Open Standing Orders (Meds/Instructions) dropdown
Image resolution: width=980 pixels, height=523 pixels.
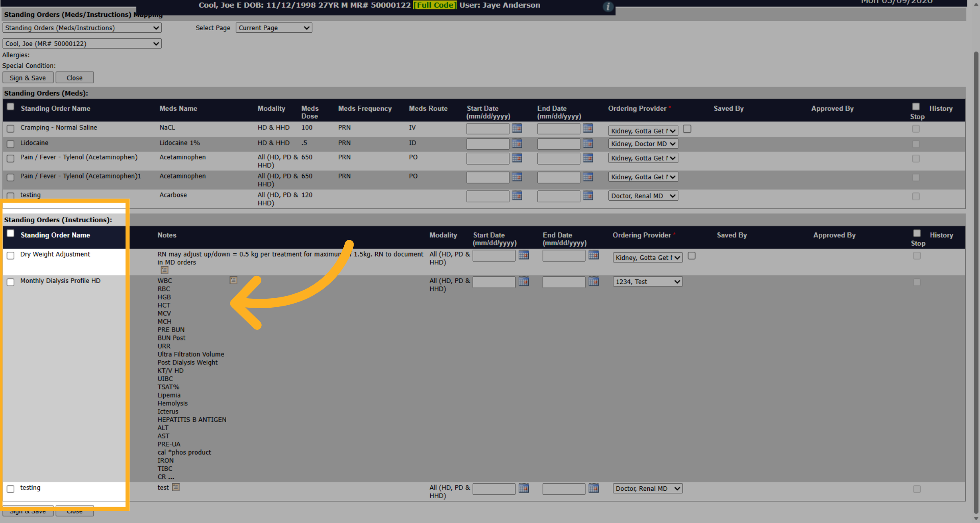[x=82, y=28]
